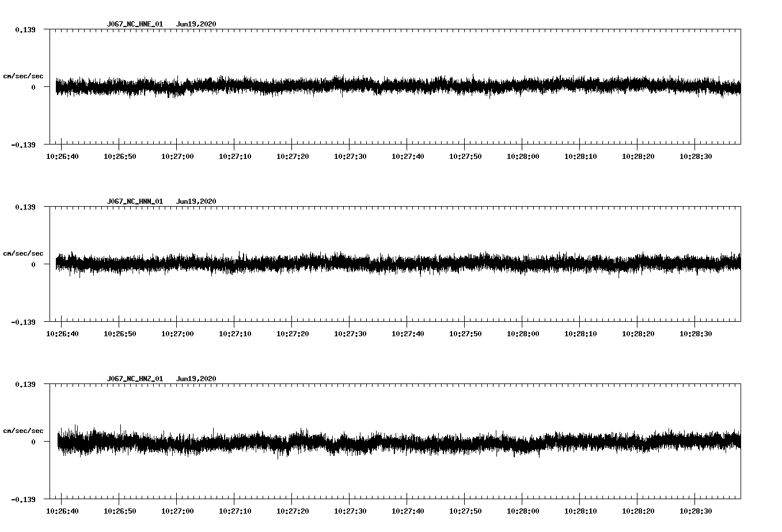Image resolution: width=782 pixels, height=532 pixels.
Task: Click 10:27:10 time label under HNE plot
Action: [x=235, y=157]
